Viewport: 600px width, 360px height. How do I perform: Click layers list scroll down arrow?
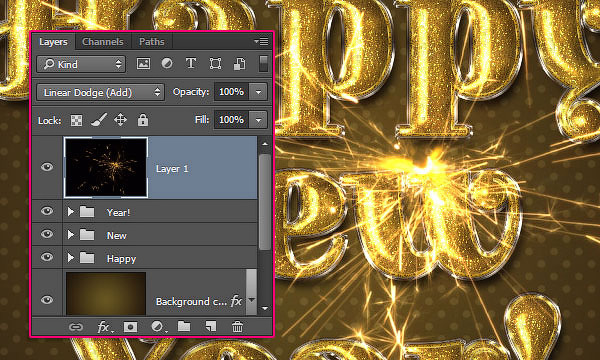(265, 308)
